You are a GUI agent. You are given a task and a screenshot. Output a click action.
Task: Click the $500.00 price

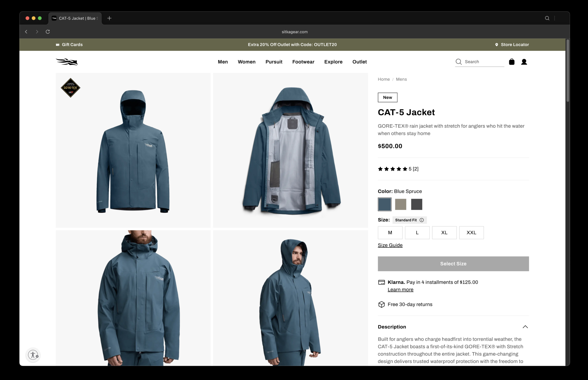[x=390, y=146]
